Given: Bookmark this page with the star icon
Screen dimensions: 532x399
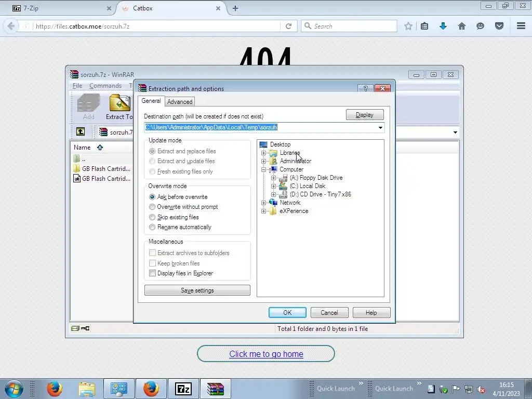Looking at the screenshot, I should (408, 26).
